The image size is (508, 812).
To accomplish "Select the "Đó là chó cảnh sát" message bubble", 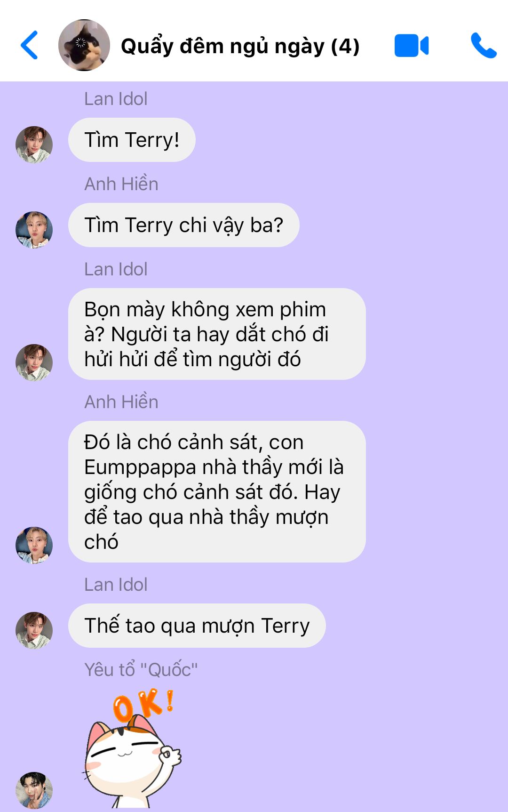I will tap(217, 491).
